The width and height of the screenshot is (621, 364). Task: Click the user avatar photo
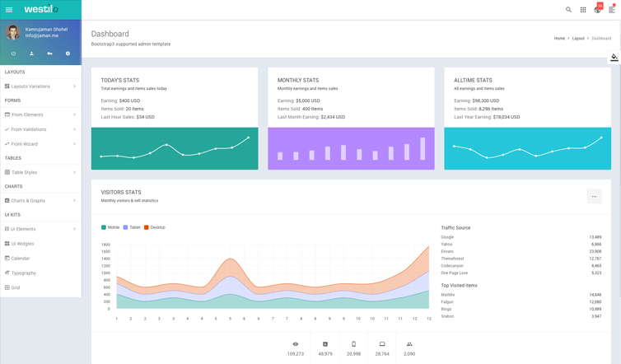[13, 32]
